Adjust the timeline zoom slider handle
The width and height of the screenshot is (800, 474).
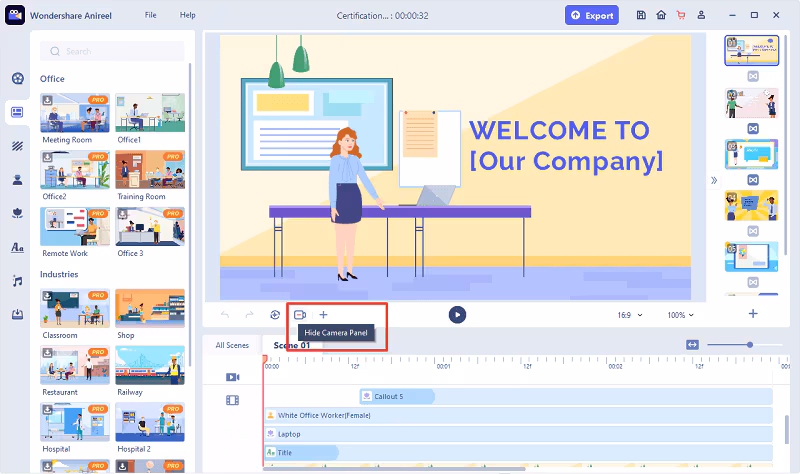750,345
